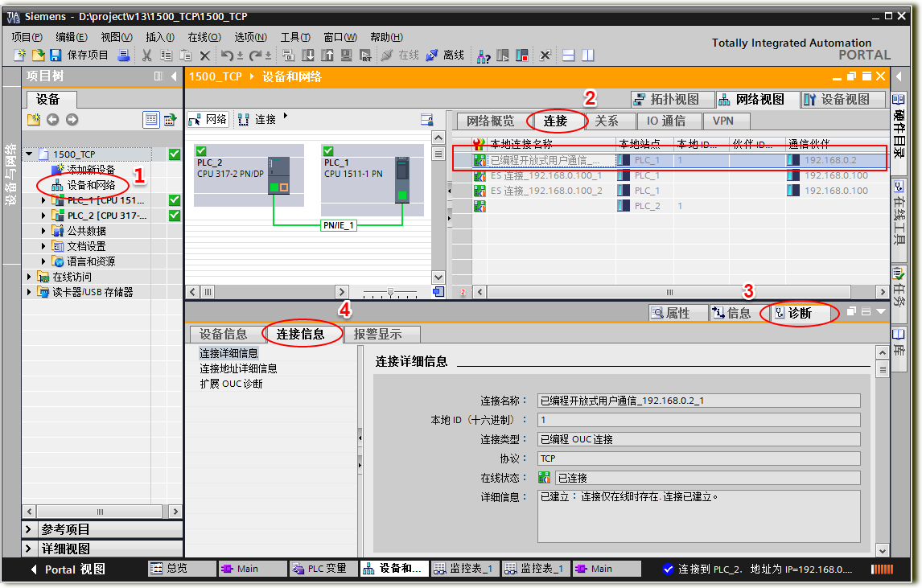
Task: Navigate back arrow in project tree
Action: point(53,120)
